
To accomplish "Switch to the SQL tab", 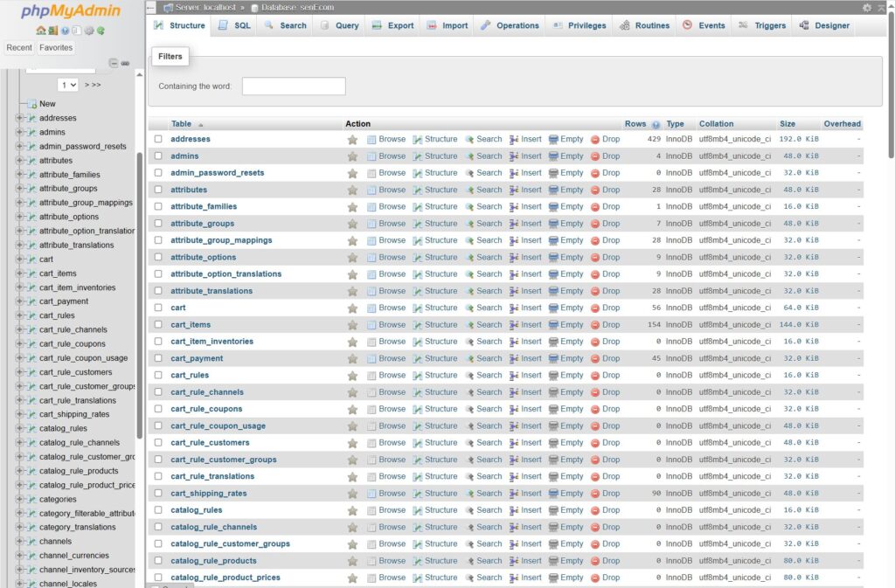I will [x=233, y=25].
